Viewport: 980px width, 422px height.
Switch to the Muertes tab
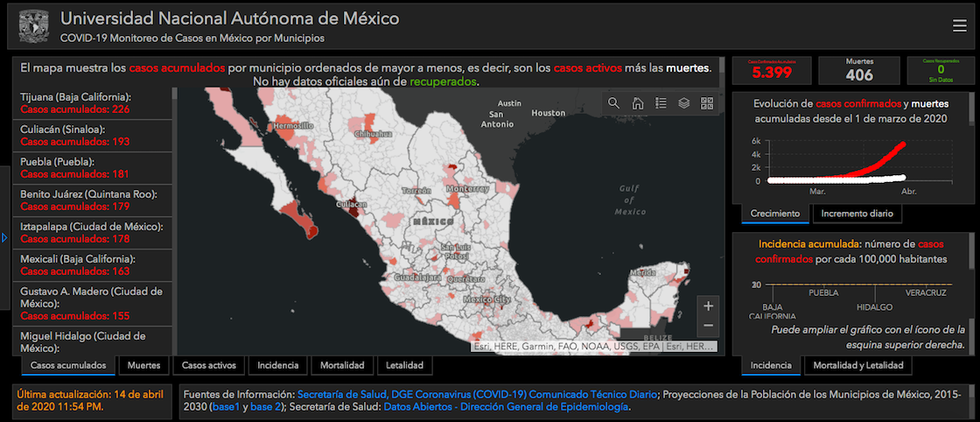[x=143, y=365]
